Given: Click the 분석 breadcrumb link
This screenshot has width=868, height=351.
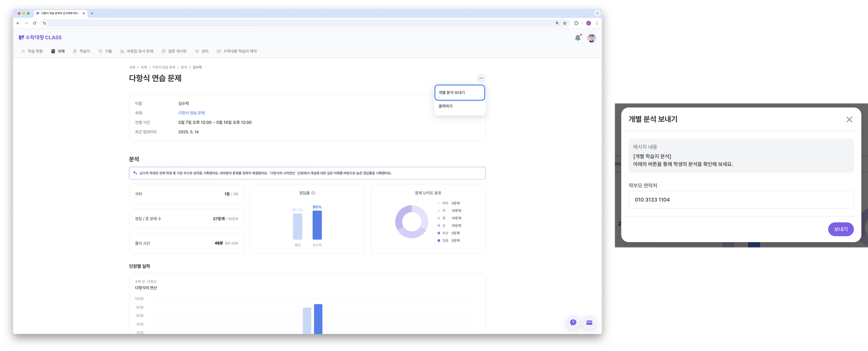Looking at the screenshot, I should click(184, 67).
